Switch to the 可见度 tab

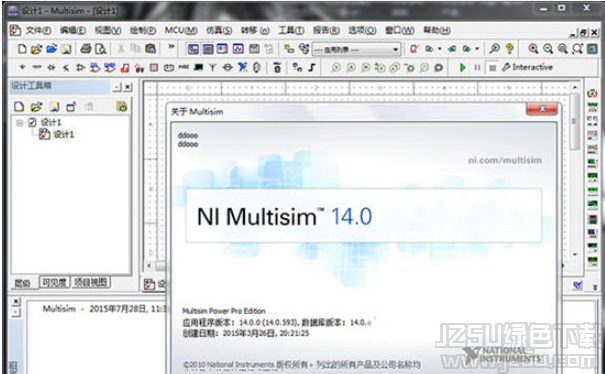click(54, 283)
